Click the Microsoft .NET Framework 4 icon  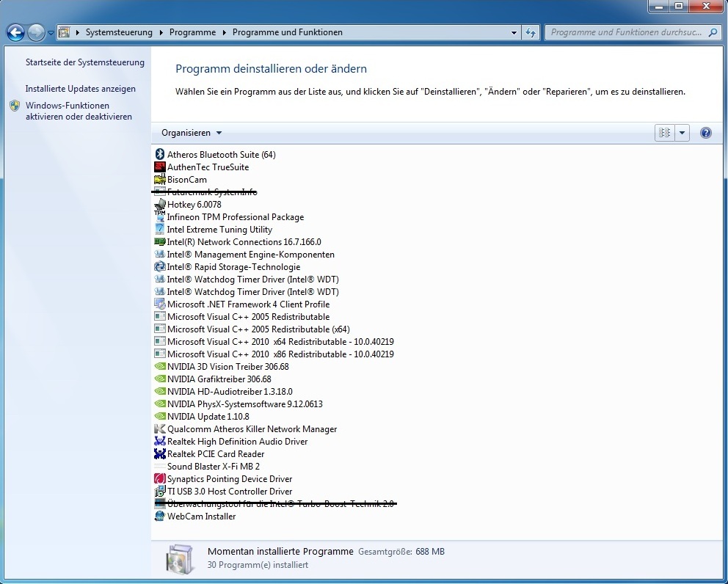click(x=160, y=304)
